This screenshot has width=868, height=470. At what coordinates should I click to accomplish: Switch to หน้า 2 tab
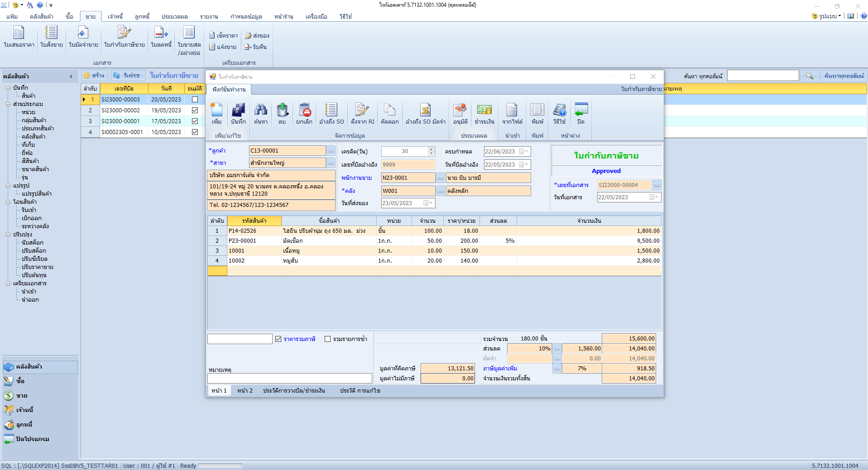click(x=245, y=390)
